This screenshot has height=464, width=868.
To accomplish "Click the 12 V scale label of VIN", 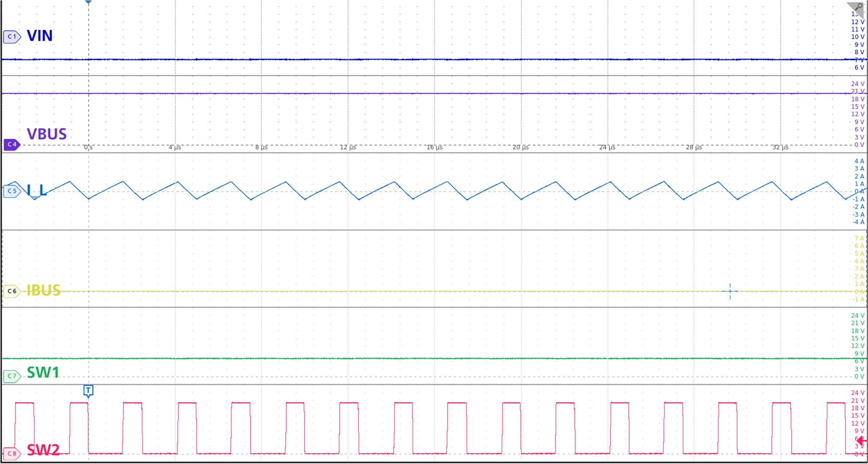I will 857,22.
